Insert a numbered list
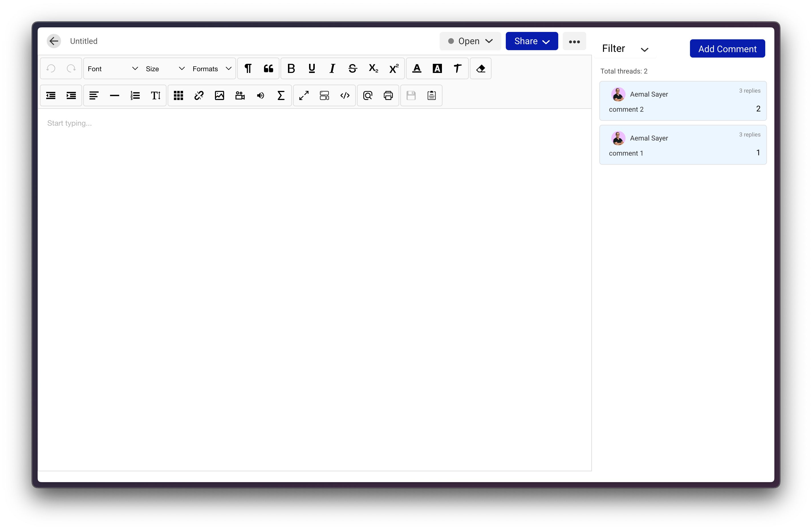Image resolution: width=812 pixels, height=530 pixels. pyautogui.click(x=135, y=95)
